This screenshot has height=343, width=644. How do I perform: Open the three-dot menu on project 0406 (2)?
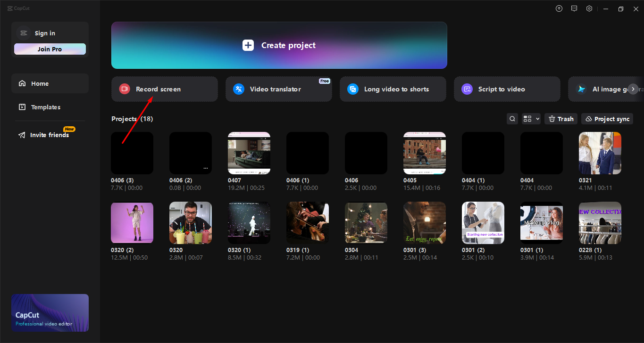(205, 168)
